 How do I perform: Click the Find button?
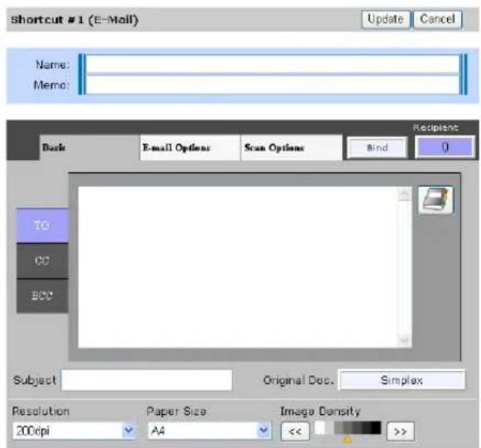tap(378, 148)
